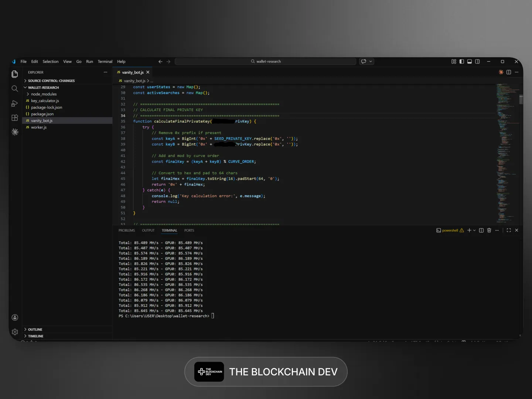Open the Terminal menu in the menu bar
This screenshot has height=399, width=532.
(105, 62)
